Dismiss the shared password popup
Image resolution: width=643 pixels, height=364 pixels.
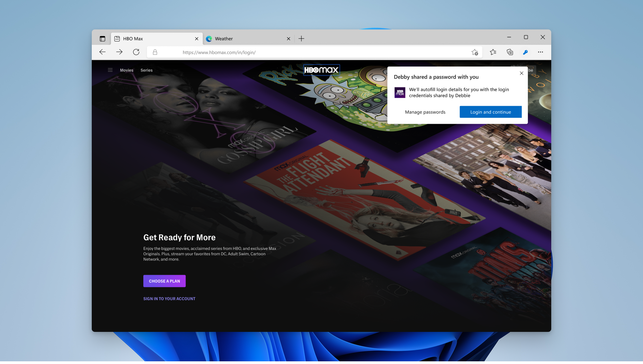coord(521,73)
